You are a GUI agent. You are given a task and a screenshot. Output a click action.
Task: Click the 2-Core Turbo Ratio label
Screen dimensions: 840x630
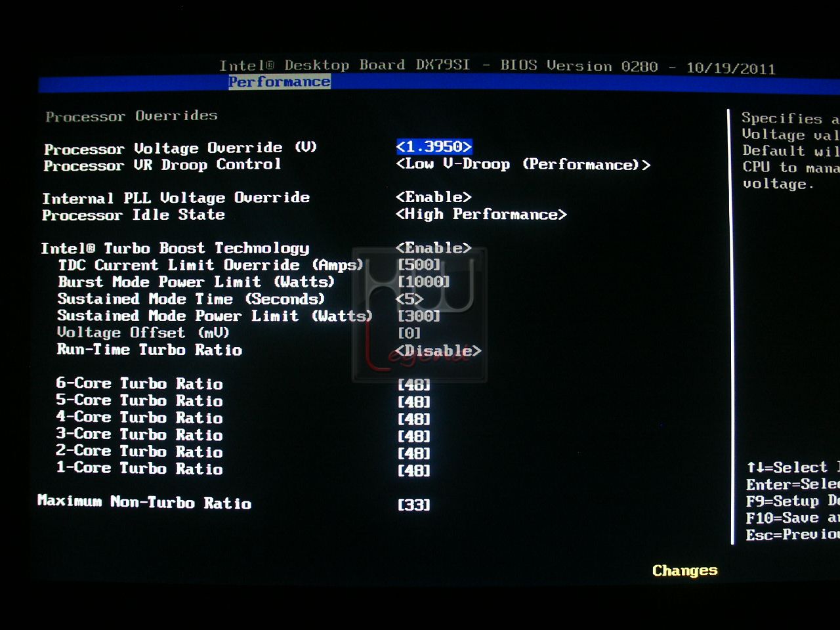click(139, 451)
